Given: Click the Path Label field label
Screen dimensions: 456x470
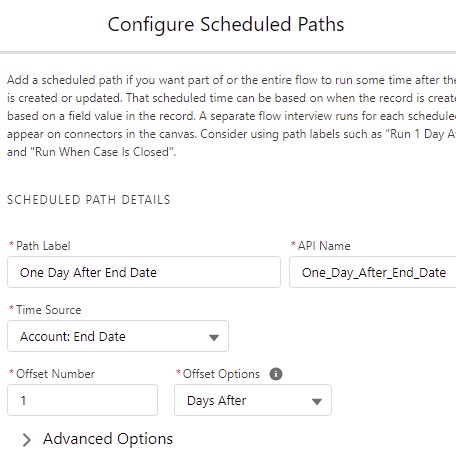Looking at the screenshot, I should click(x=43, y=246).
